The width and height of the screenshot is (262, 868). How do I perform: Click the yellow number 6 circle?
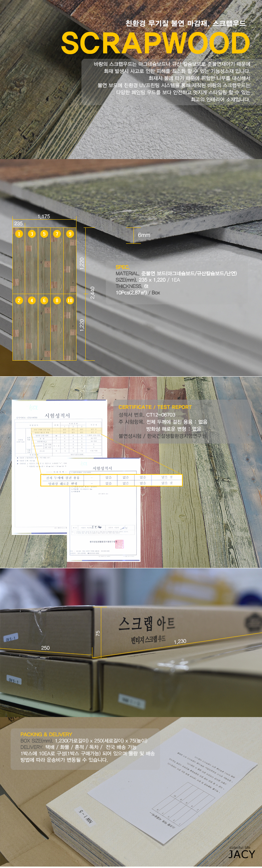point(44,300)
